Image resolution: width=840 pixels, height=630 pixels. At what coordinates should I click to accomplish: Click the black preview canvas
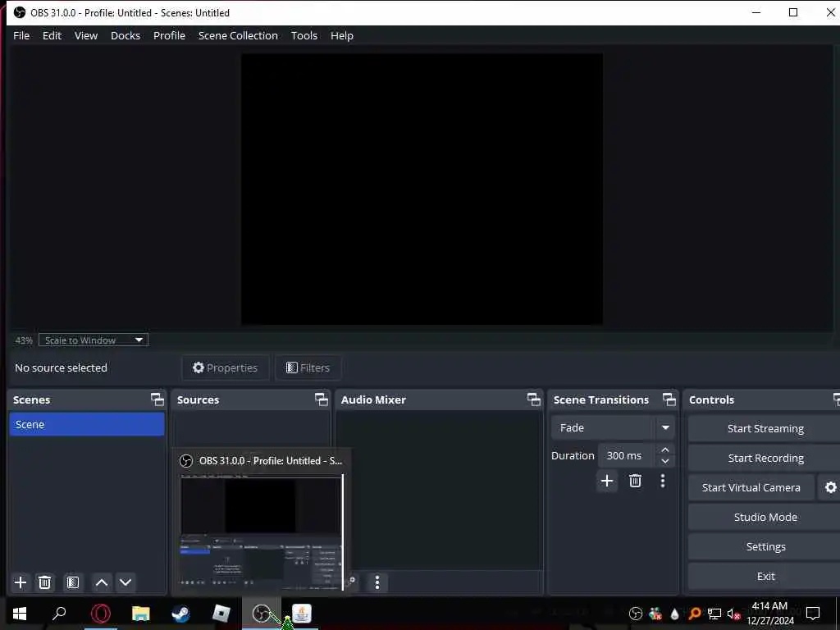pos(422,189)
